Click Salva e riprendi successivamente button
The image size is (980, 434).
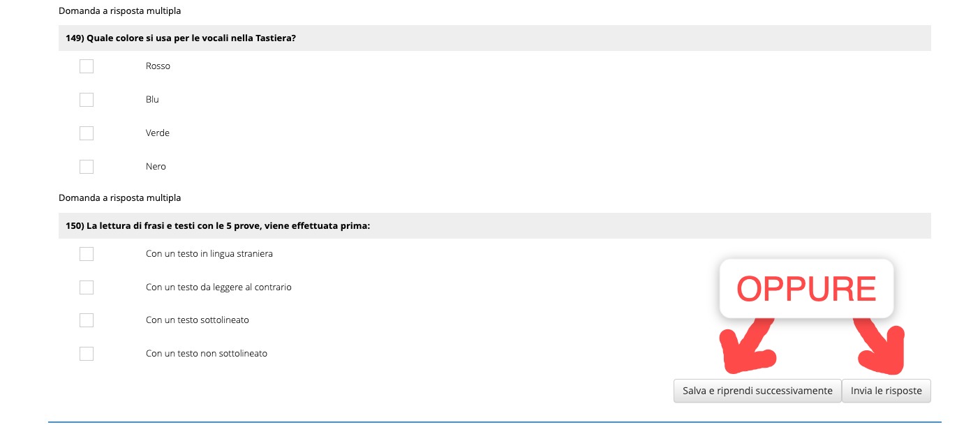(757, 391)
